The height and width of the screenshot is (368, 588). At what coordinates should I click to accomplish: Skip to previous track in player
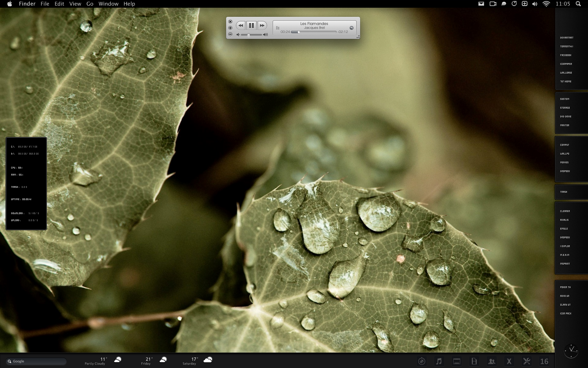[241, 25]
